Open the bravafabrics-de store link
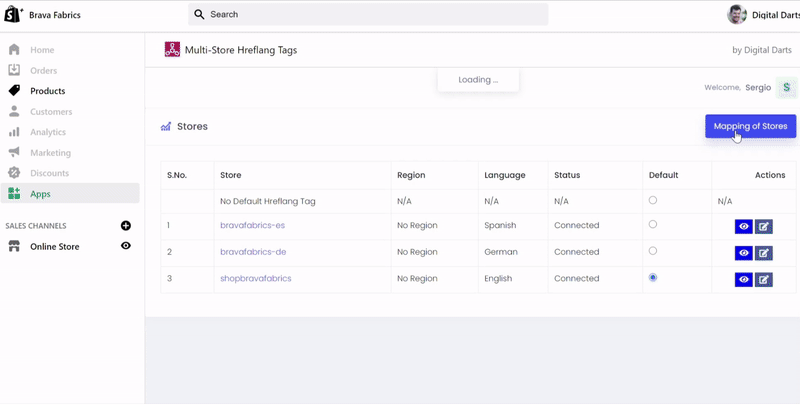 pos(253,251)
